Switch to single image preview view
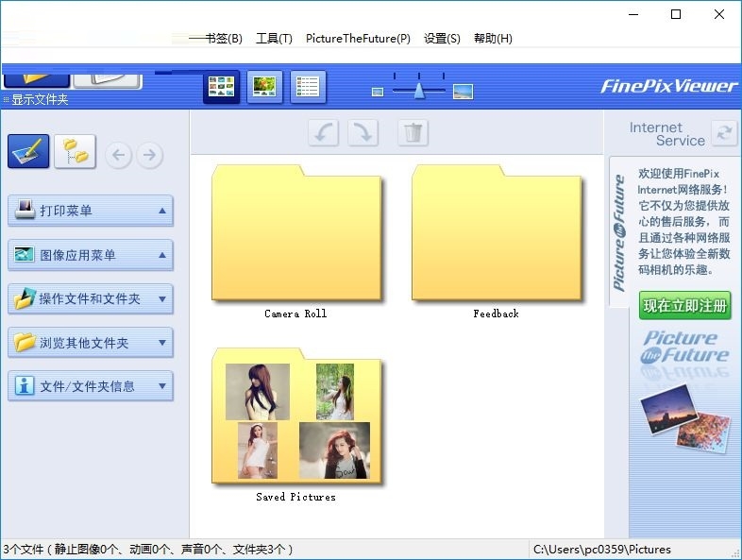The width and height of the screenshot is (742, 560). (x=264, y=87)
